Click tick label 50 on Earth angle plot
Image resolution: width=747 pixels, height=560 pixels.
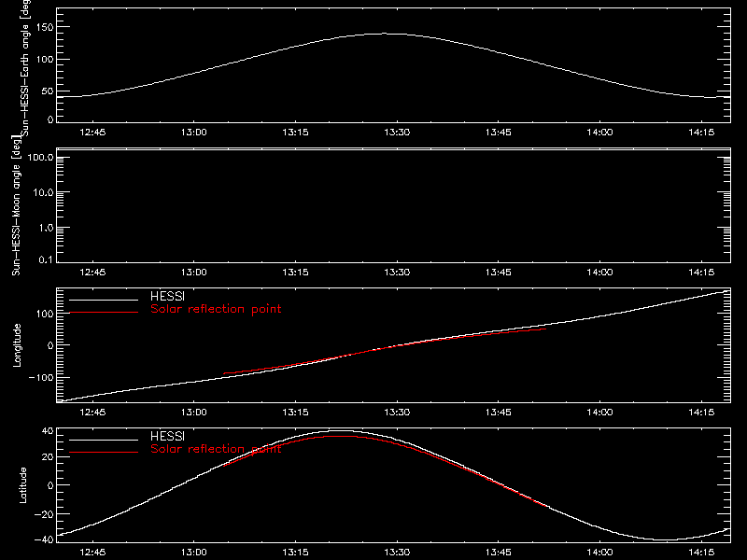pyautogui.click(x=48, y=91)
